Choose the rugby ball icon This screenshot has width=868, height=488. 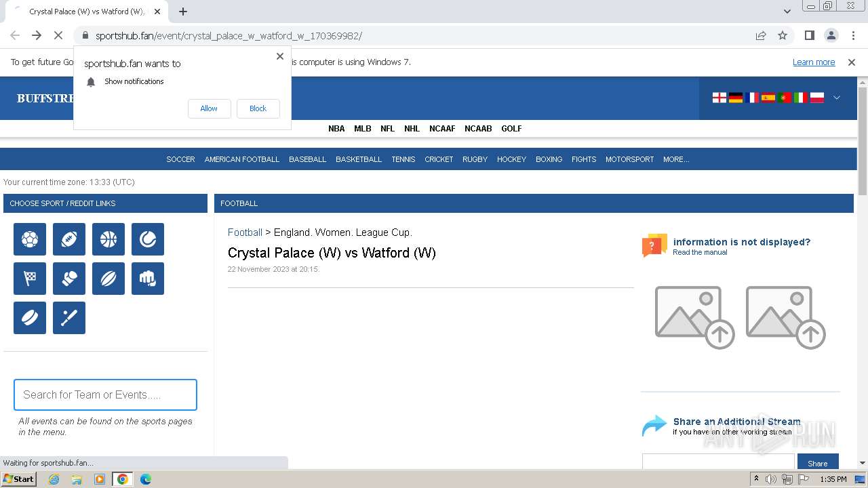tap(108, 279)
